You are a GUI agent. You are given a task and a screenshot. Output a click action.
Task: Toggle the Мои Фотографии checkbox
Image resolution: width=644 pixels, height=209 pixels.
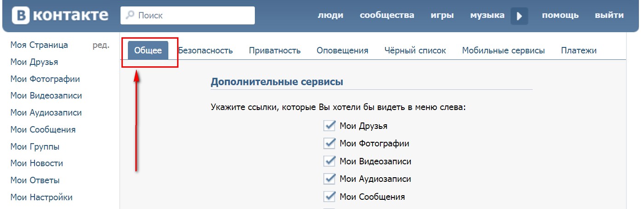click(x=329, y=143)
